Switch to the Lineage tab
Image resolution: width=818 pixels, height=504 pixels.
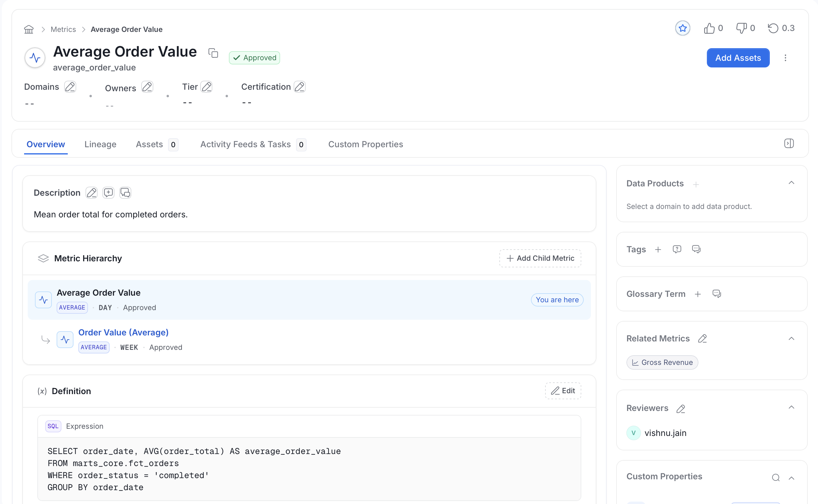pyautogui.click(x=100, y=144)
